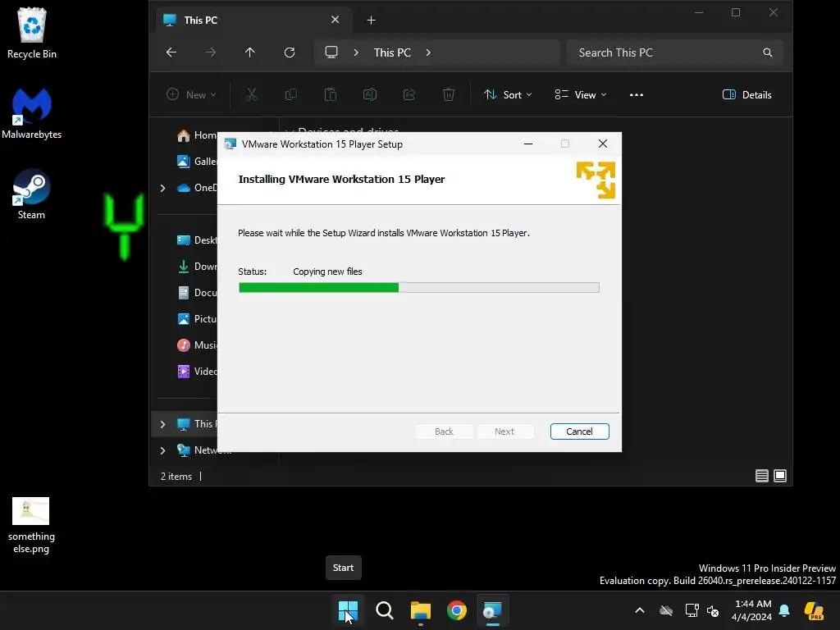Click the Share icon in Explorer toolbar
The width and height of the screenshot is (840, 630).
(409, 95)
